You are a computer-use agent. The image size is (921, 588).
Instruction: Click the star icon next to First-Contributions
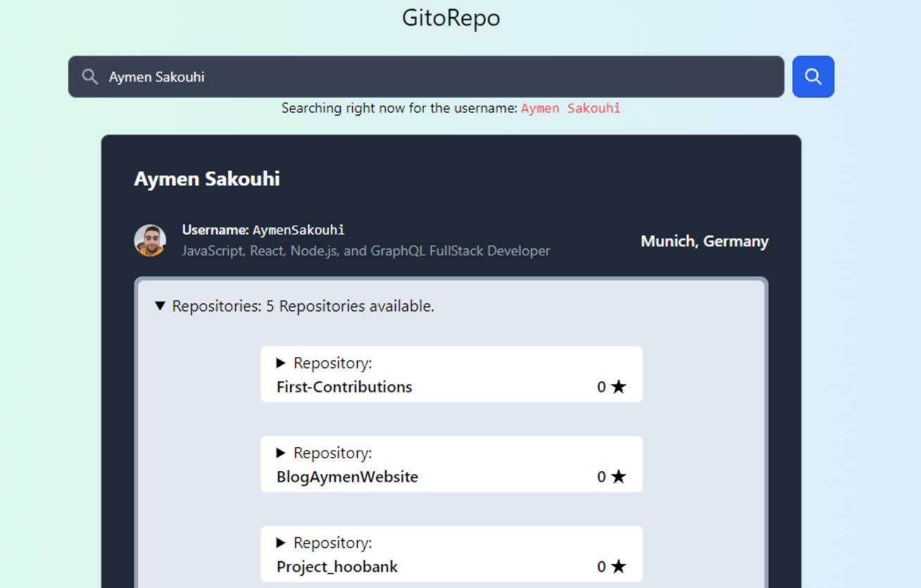[618, 387]
